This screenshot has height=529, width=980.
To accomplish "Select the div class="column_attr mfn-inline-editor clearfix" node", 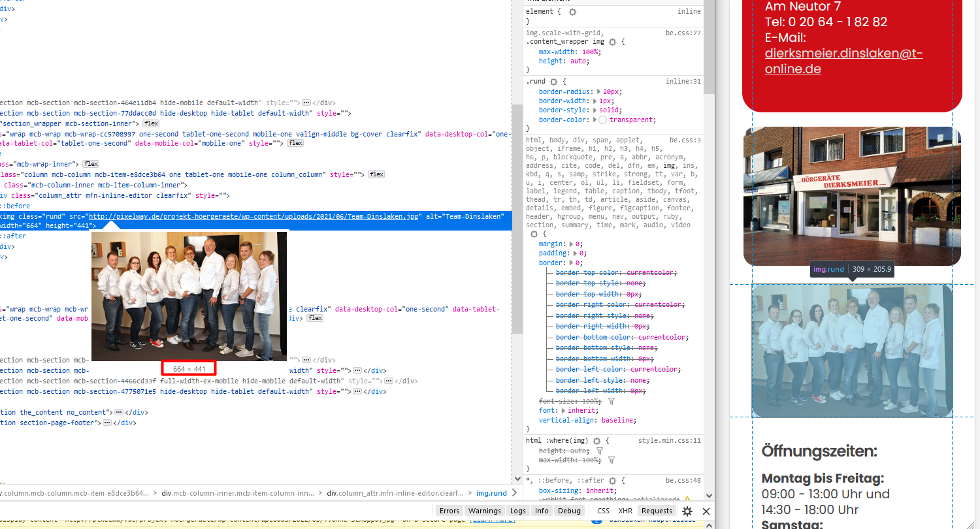I will coord(115,195).
